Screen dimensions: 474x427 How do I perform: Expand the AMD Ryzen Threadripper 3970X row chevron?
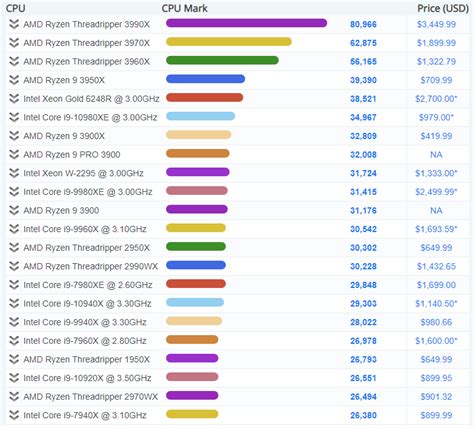pos(14,43)
